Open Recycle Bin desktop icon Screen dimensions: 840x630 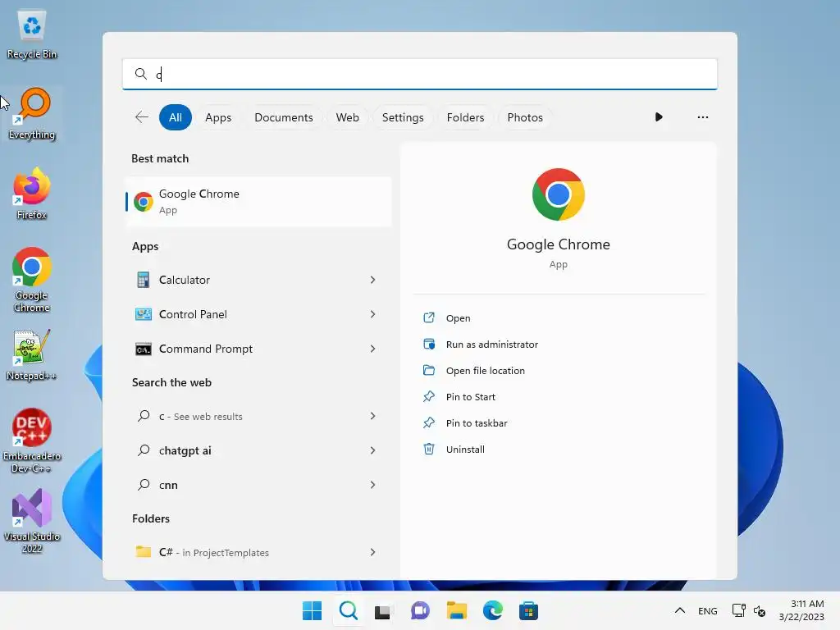point(32,34)
